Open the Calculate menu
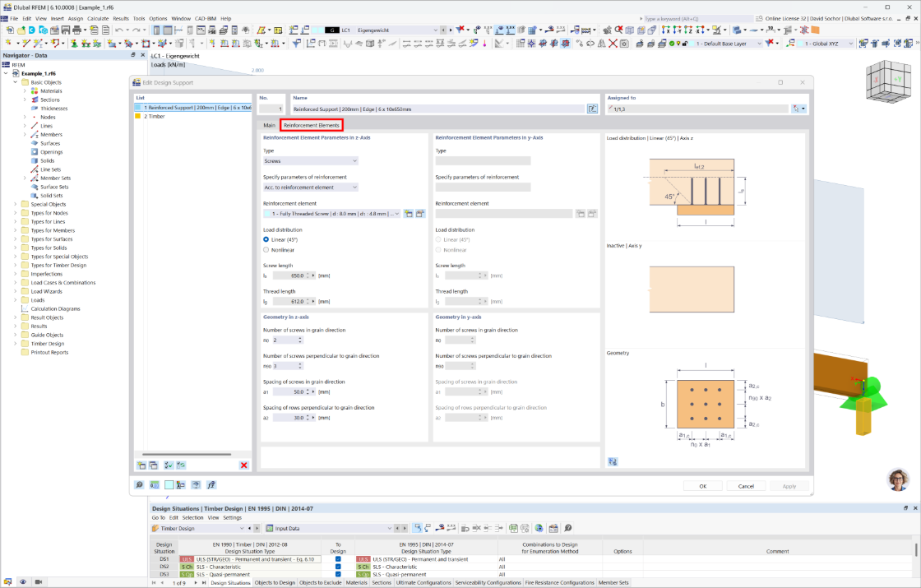 98,19
